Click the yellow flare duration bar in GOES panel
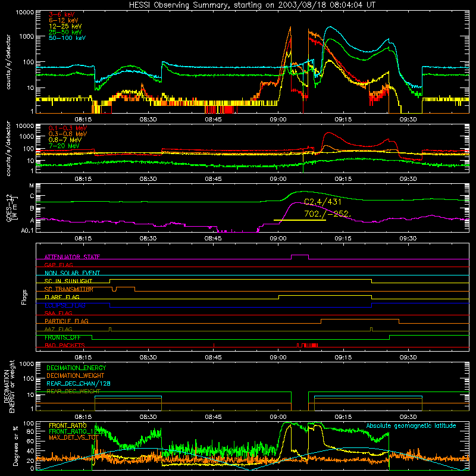 pyautogui.click(x=300, y=220)
